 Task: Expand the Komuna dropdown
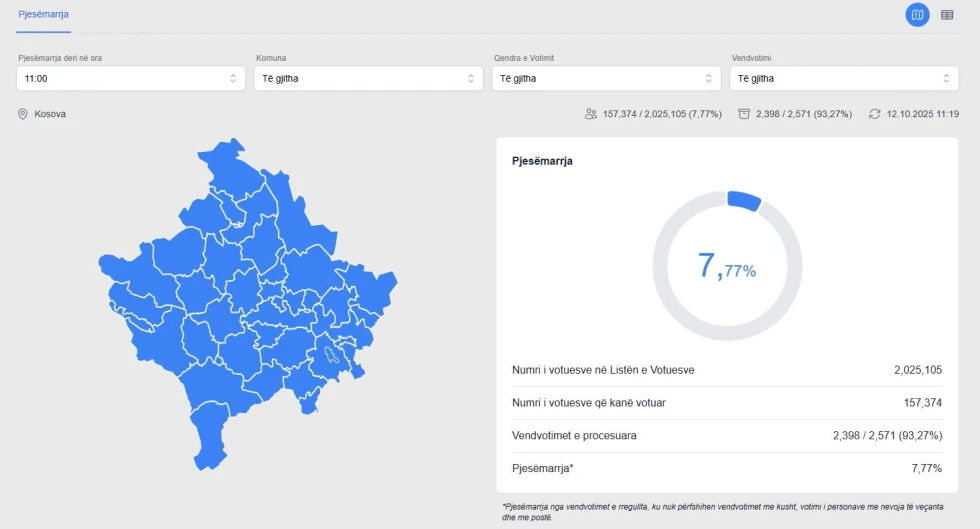point(368,79)
